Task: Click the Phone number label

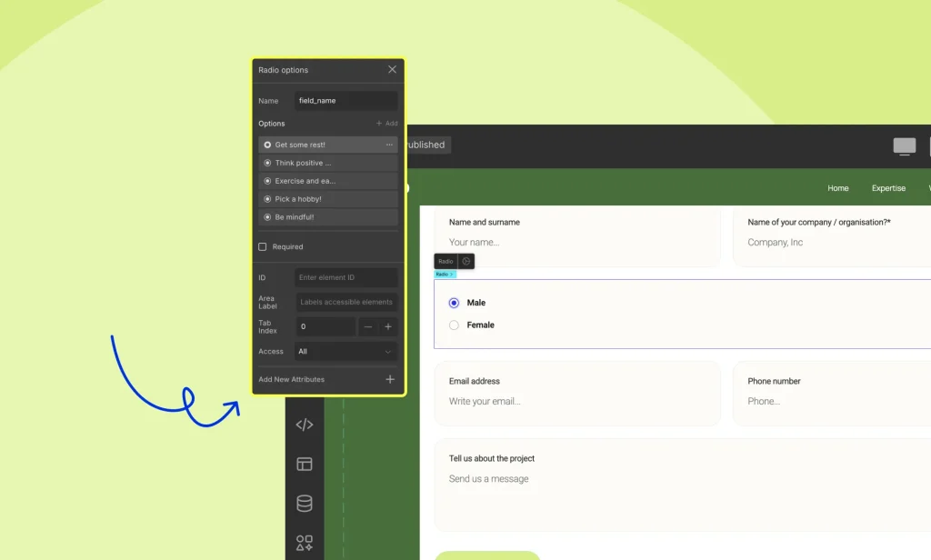Action: 774,381
